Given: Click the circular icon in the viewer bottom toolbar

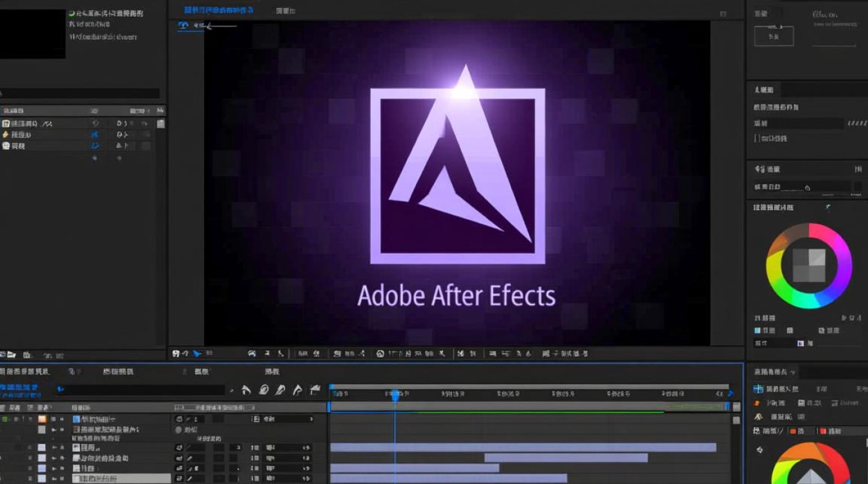Looking at the screenshot, I should tap(380, 354).
